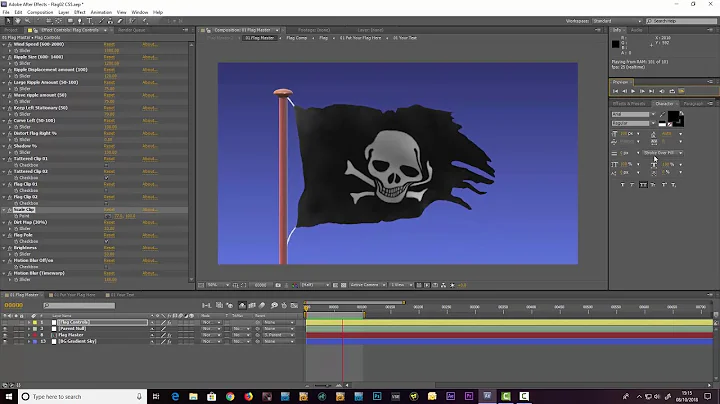This screenshot has width=720, height=404.
Task: Select the Hand tool
Action: pyautogui.click(x=17, y=21)
